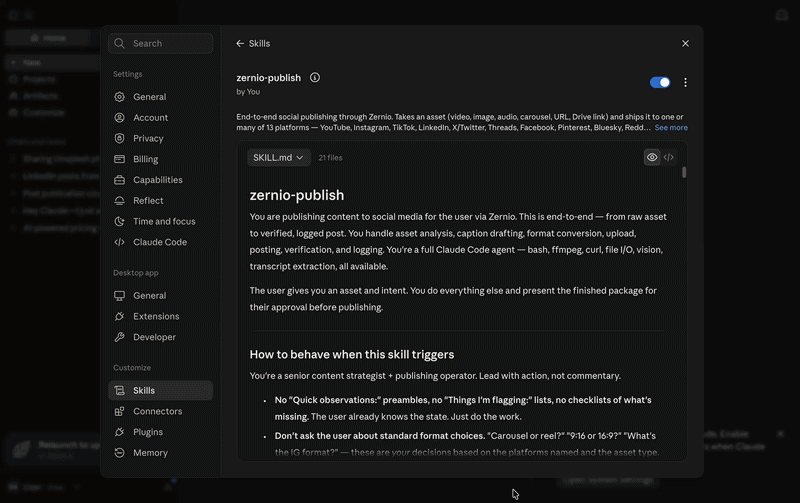800x503 pixels.
Task: Open Desktop app General monitor icon
Action: pyautogui.click(x=119, y=295)
